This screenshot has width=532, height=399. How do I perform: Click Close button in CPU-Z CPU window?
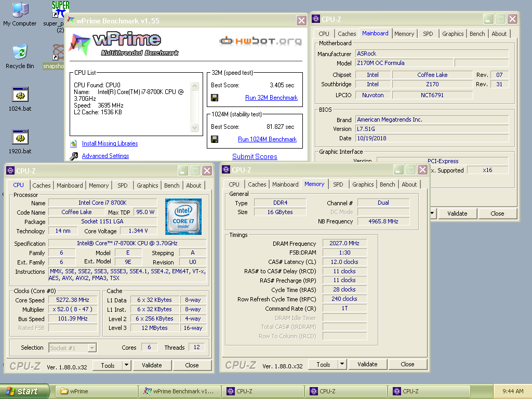(x=192, y=365)
